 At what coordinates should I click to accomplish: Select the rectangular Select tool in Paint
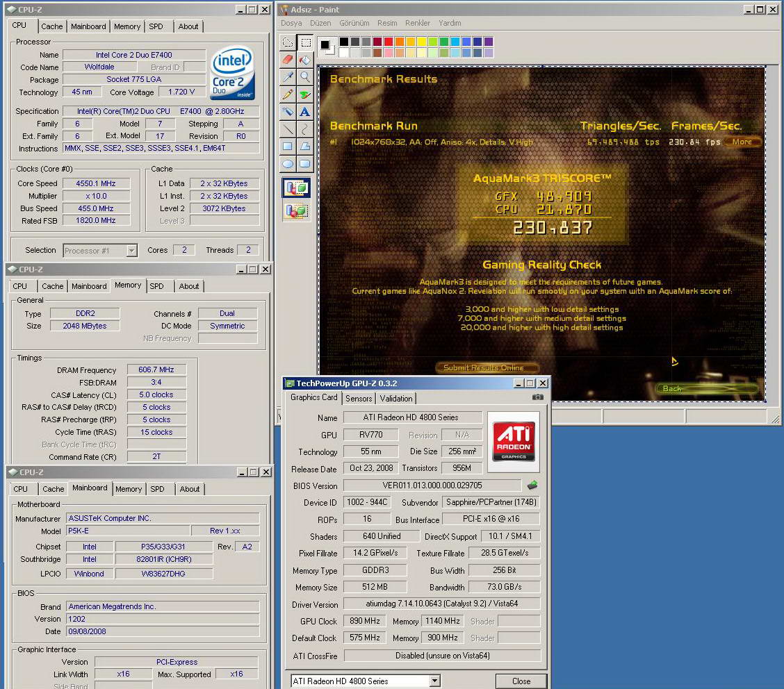(x=305, y=42)
